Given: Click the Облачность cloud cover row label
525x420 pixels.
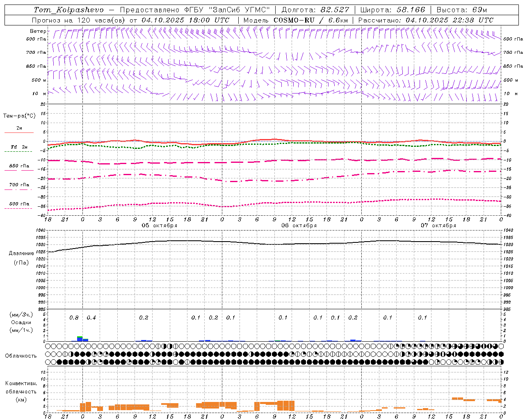Looking at the screenshot, I should pos(21,356).
